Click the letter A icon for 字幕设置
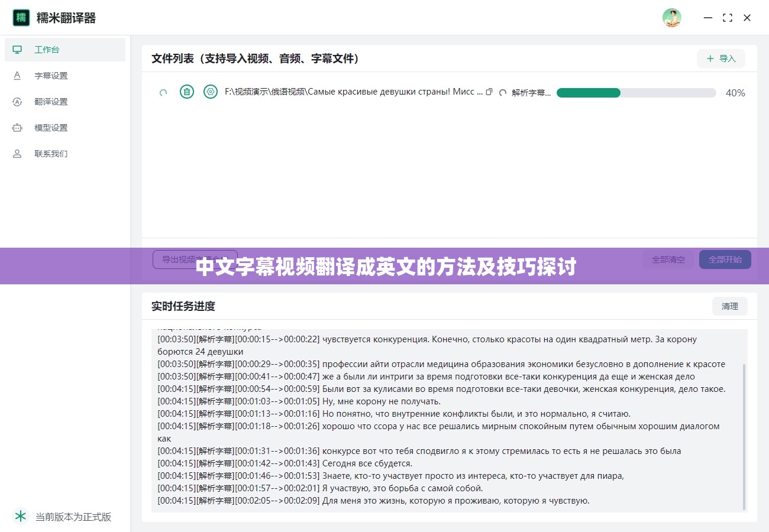The width and height of the screenshot is (769, 532). click(17, 76)
